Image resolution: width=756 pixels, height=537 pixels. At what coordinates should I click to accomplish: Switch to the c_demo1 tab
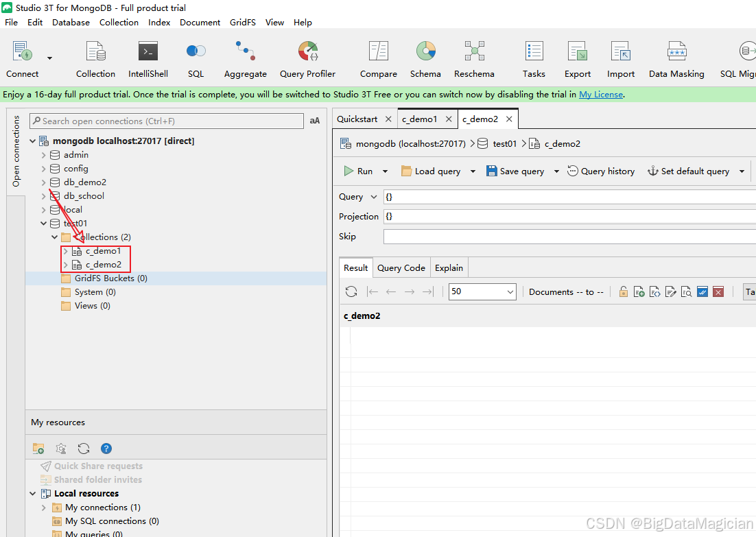pyautogui.click(x=419, y=119)
